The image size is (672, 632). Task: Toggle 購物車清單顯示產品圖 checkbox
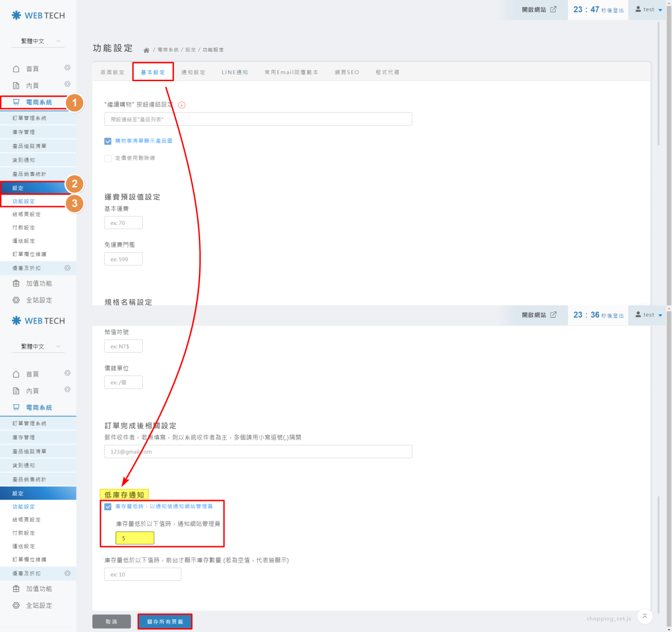point(108,141)
